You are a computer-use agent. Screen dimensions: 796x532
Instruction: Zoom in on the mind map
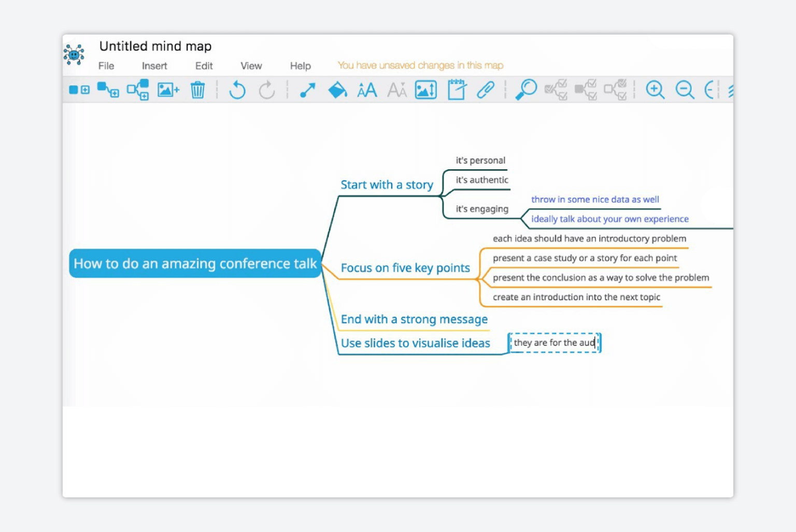pos(655,90)
